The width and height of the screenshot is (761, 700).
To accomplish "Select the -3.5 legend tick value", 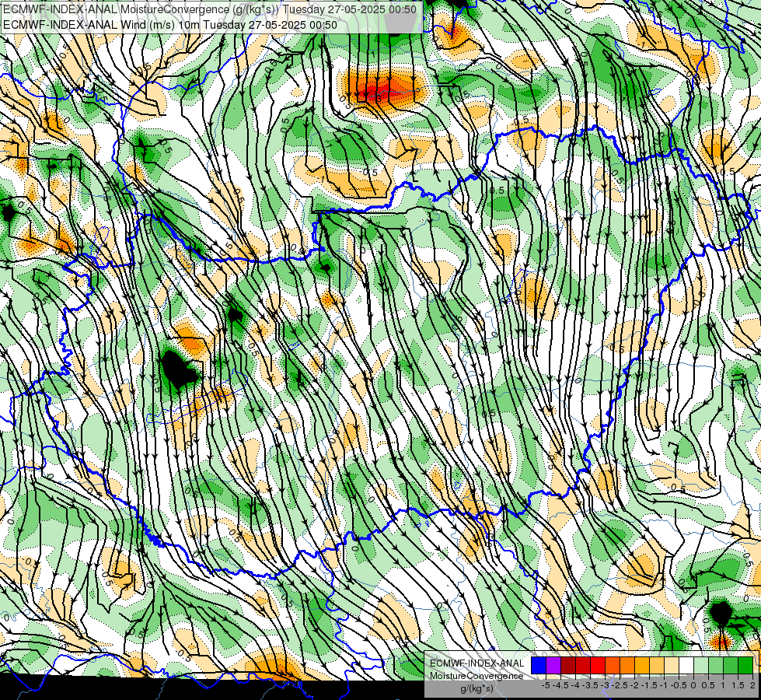I will pyautogui.click(x=590, y=685).
